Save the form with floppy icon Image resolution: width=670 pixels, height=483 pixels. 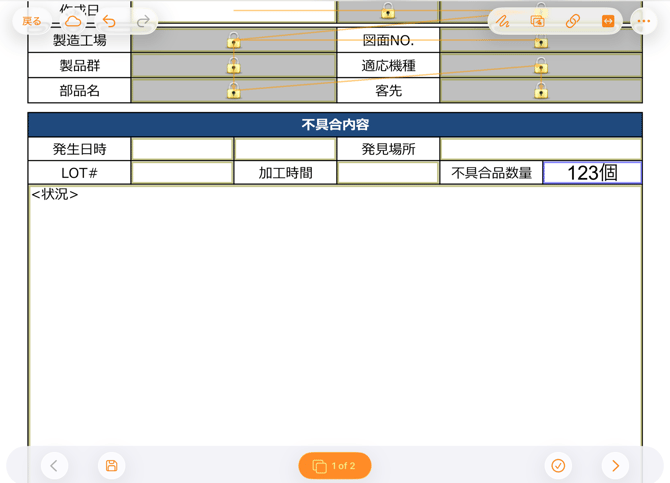click(111, 465)
